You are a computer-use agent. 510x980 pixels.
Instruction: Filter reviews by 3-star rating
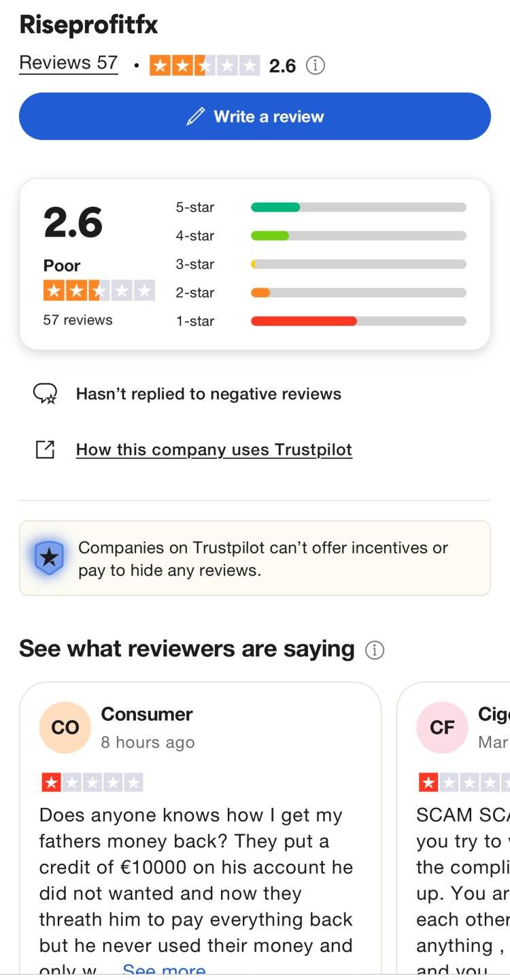[x=195, y=265]
